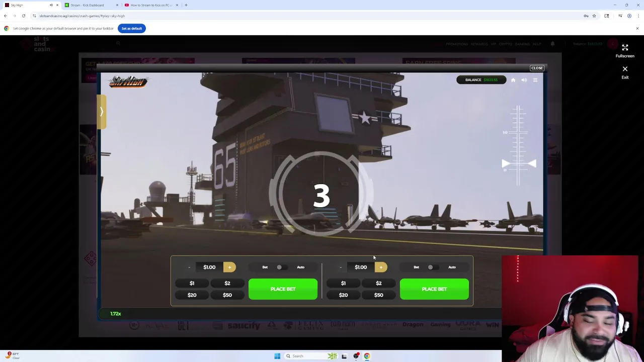Click the address bar URL
Screen dimensions: 644x362
82,16
